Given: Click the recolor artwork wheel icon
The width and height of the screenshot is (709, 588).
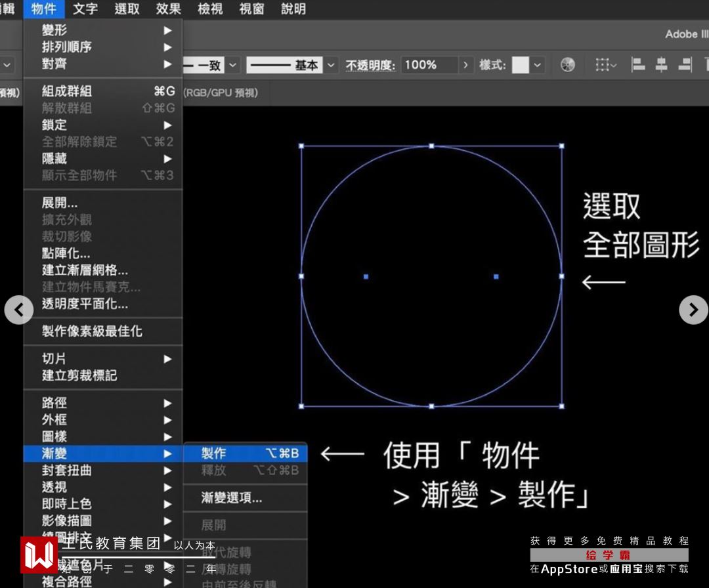Looking at the screenshot, I should pos(568,65).
